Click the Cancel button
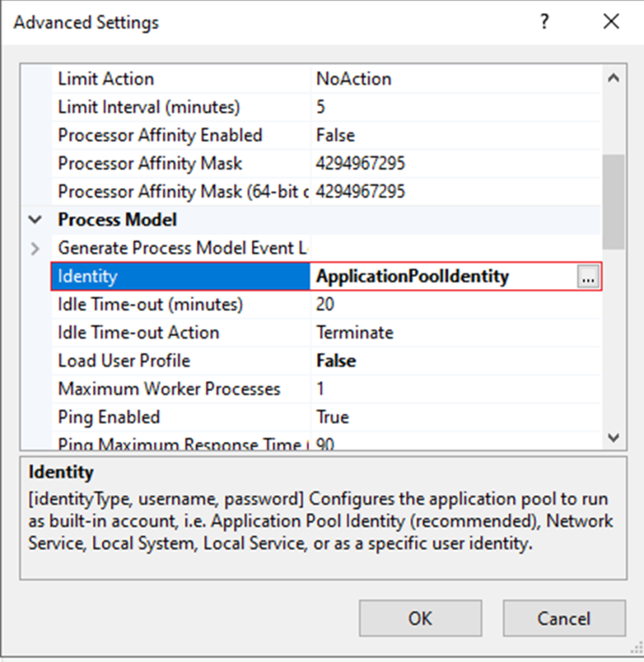This screenshot has width=644, height=662. (x=564, y=618)
